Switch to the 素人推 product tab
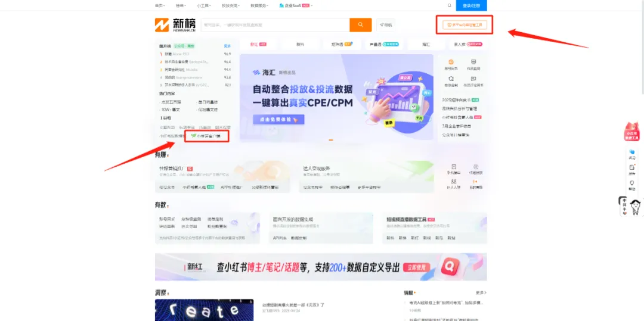 coord(467,44)
